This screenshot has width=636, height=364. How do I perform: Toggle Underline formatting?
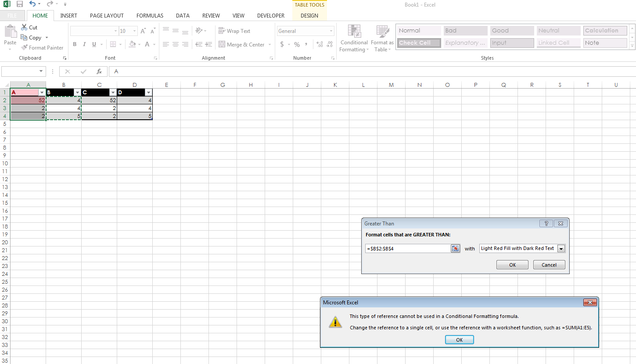pyautogui.click(x=94, y=44)
